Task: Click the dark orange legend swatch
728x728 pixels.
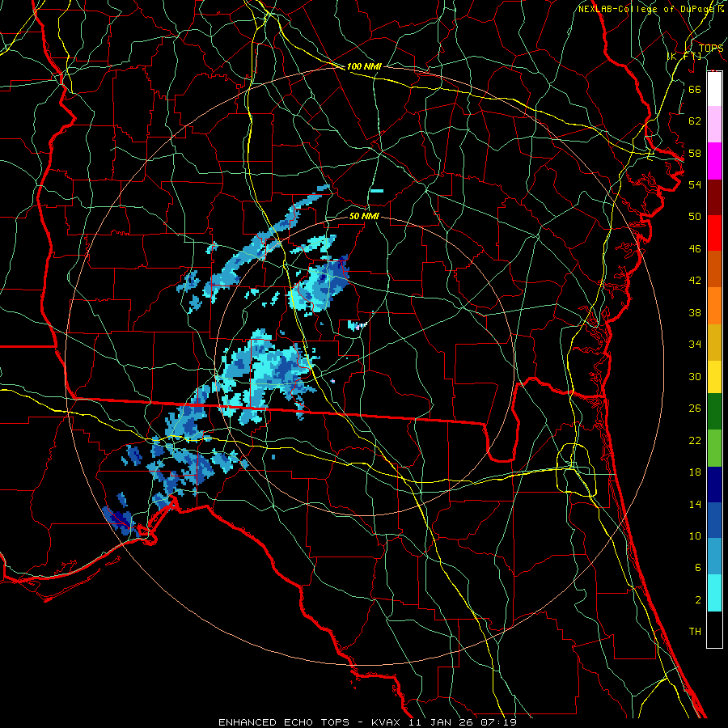Action: (714, 269)
